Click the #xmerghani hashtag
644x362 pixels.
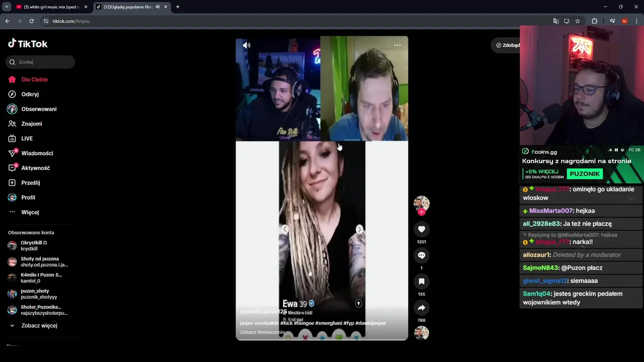[x=329, y=323]
